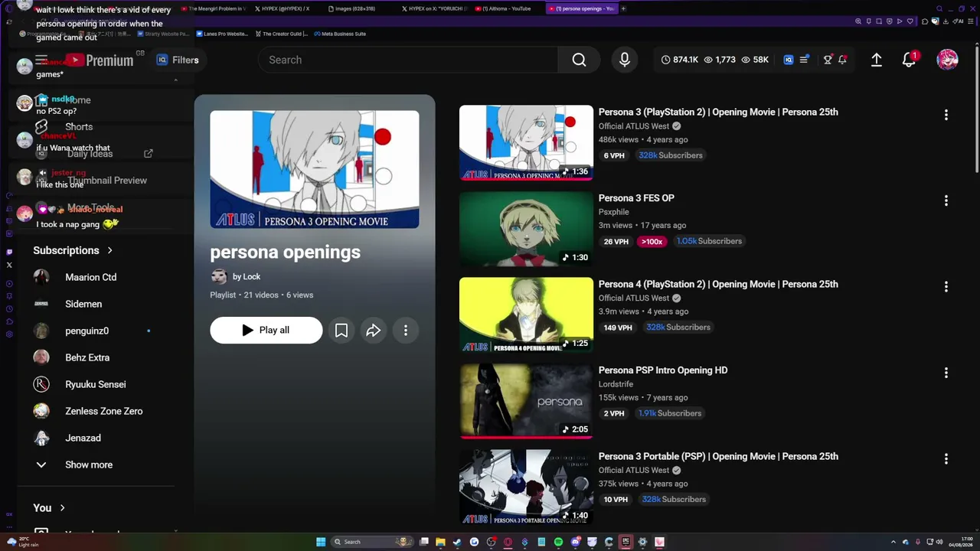Screen dimensions: 980x551
Task: Click the YouTube search input field
Action: click(x=409, y=60)
